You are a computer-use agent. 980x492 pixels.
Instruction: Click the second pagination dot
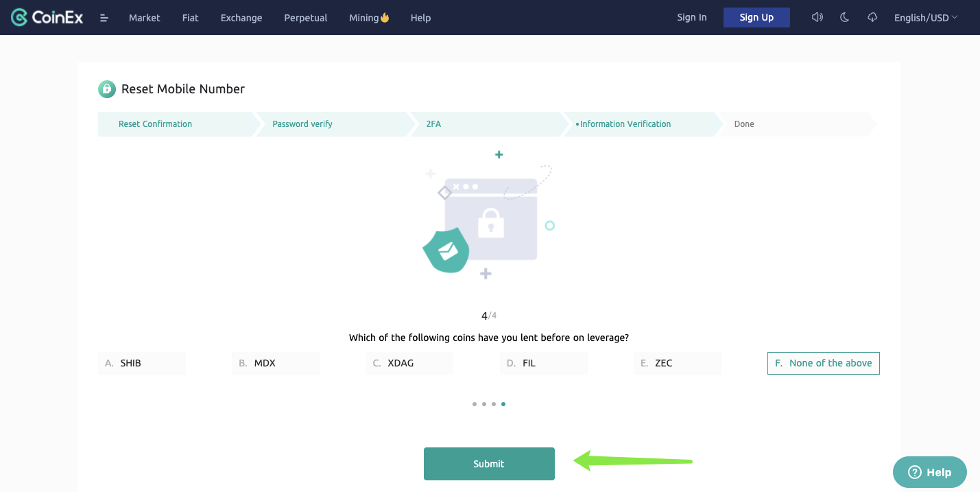[x=484, y=403]
